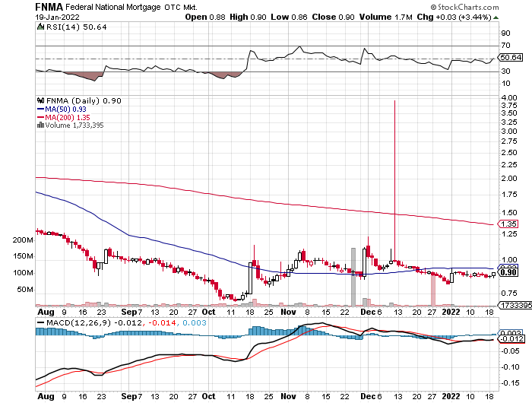Click the green up-triangle after the change percentage
Screen dimensions: 532x403
coord(496,17)
